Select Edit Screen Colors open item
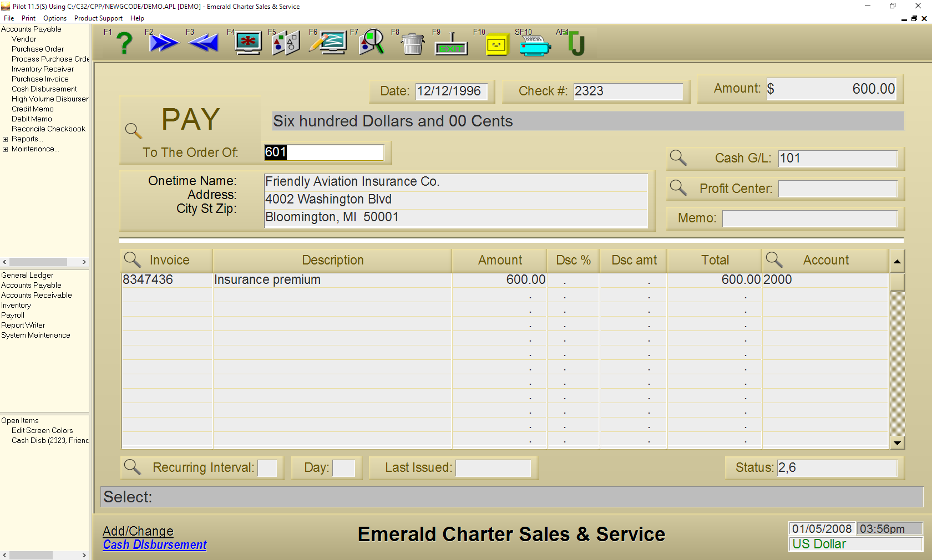The width and height of the screenshot is (932, 560). (x=42, y=431)
